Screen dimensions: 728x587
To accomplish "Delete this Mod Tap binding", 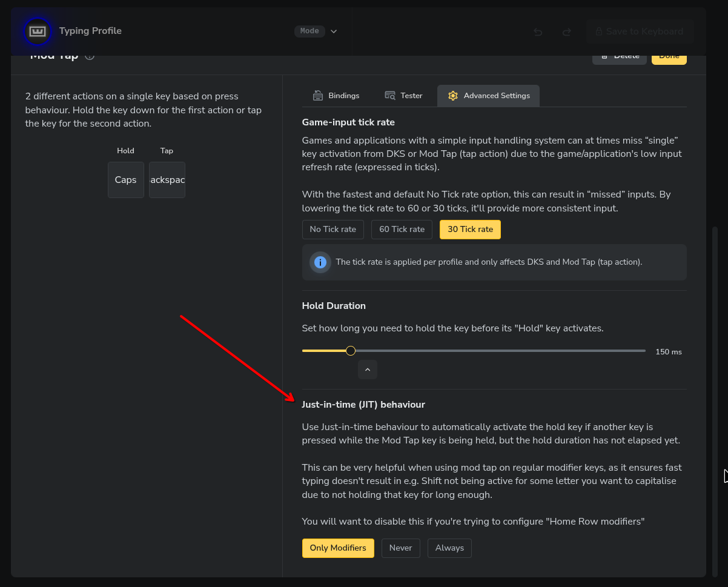I will 619,56.
